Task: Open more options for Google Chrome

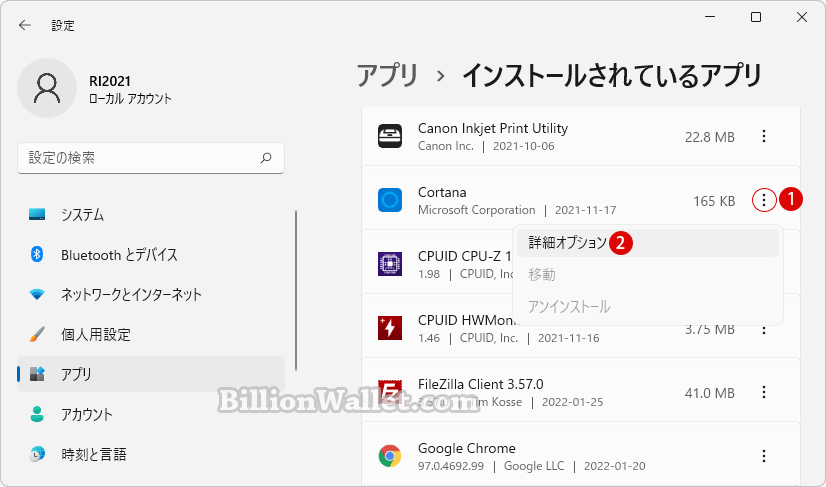Action: point(764,456)
